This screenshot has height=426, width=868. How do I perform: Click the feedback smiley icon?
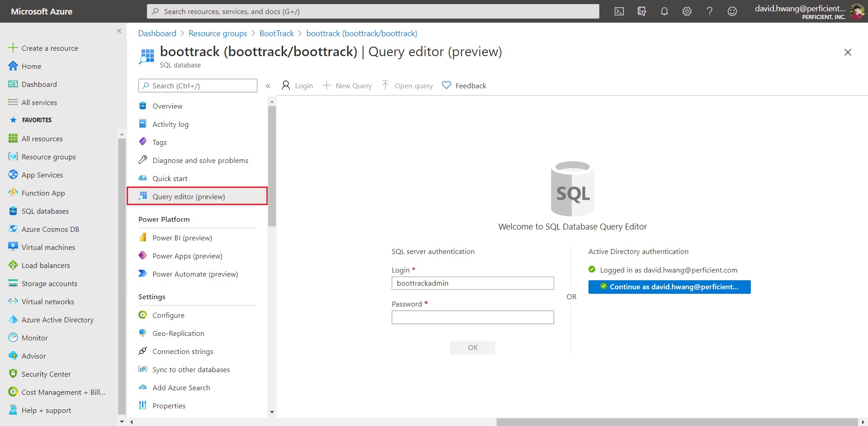coord(732,11)
